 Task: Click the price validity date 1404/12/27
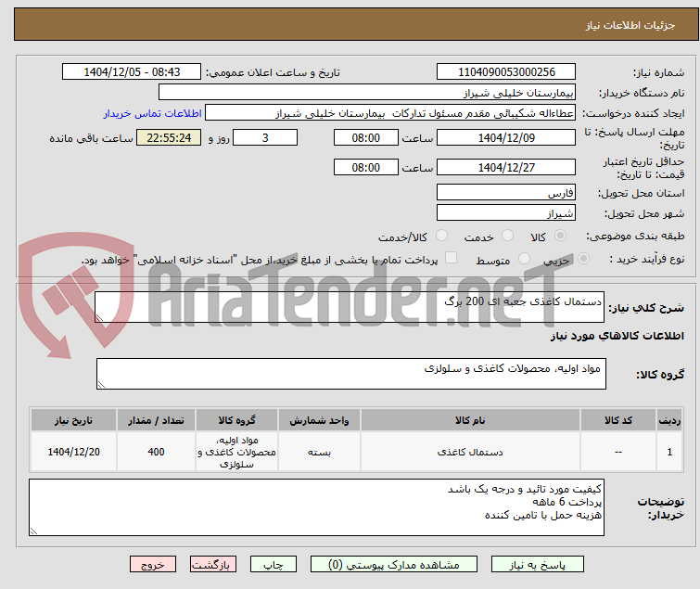point(506,167)
